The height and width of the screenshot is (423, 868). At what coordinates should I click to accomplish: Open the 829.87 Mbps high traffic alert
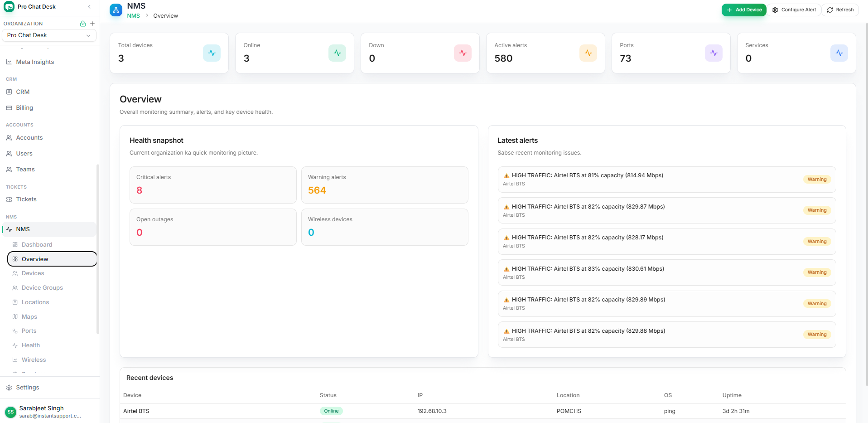667,210
